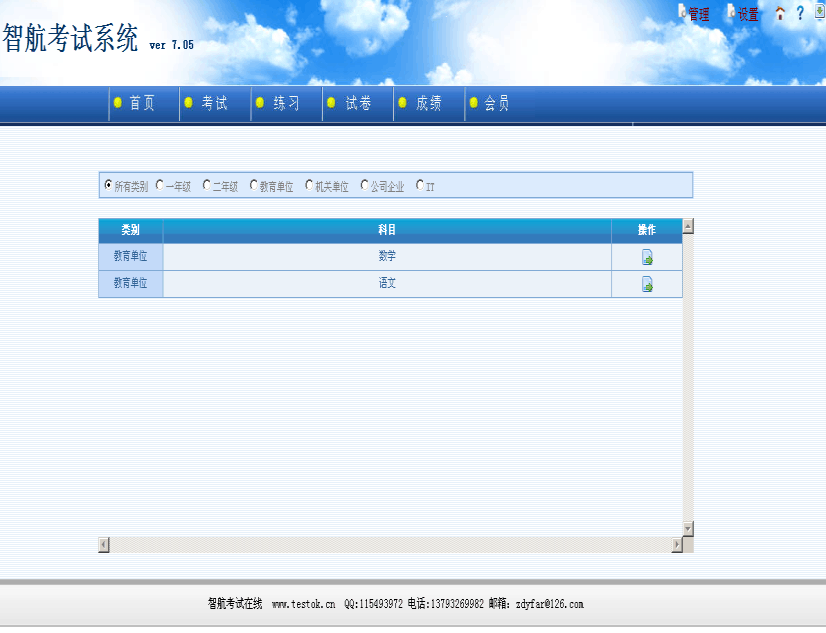
Task: Open the action icon for 数学 row
Action: [647, 258]
